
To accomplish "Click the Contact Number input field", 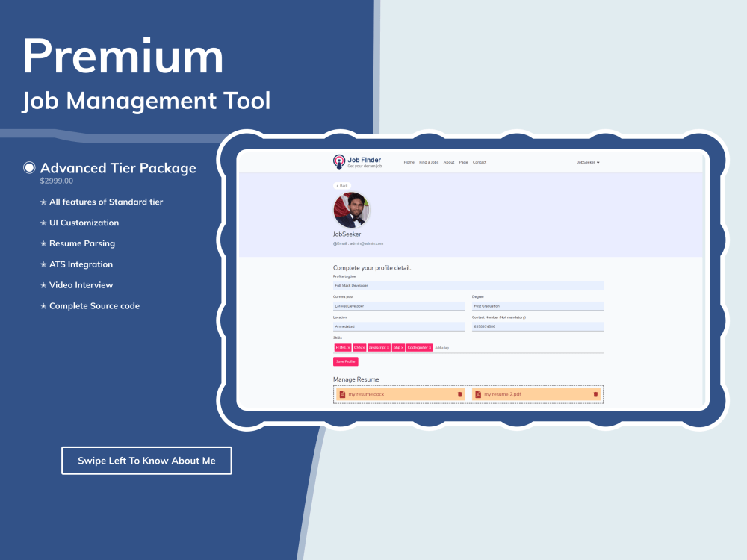I will tap(538, 326).
